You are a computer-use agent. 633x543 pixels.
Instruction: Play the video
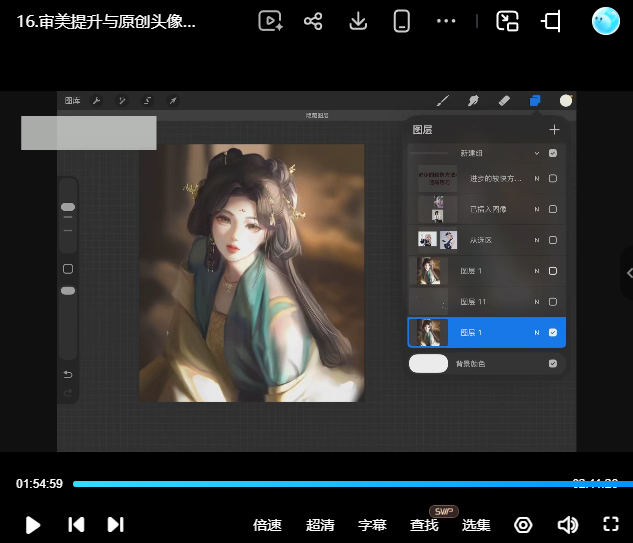click(33, 525)
